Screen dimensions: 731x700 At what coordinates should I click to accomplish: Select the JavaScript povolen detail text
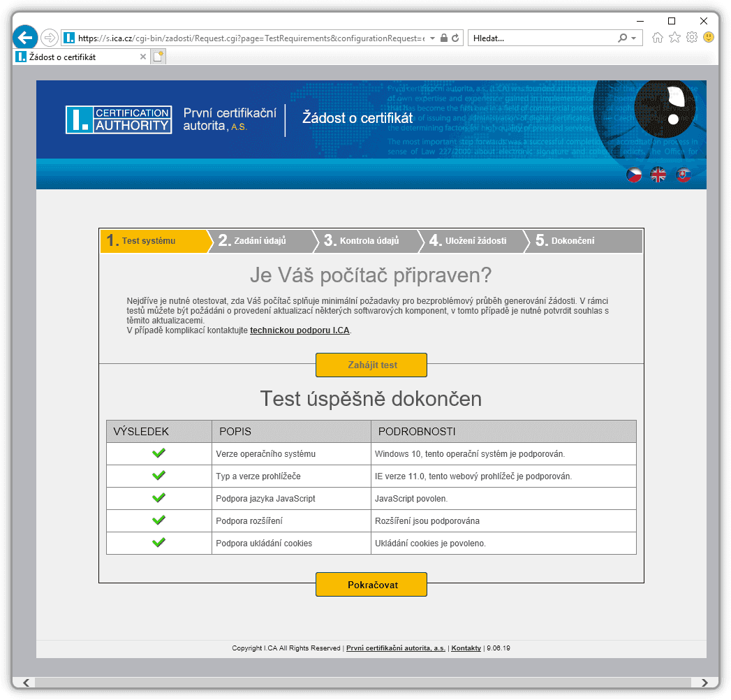(x=411, y=499)
